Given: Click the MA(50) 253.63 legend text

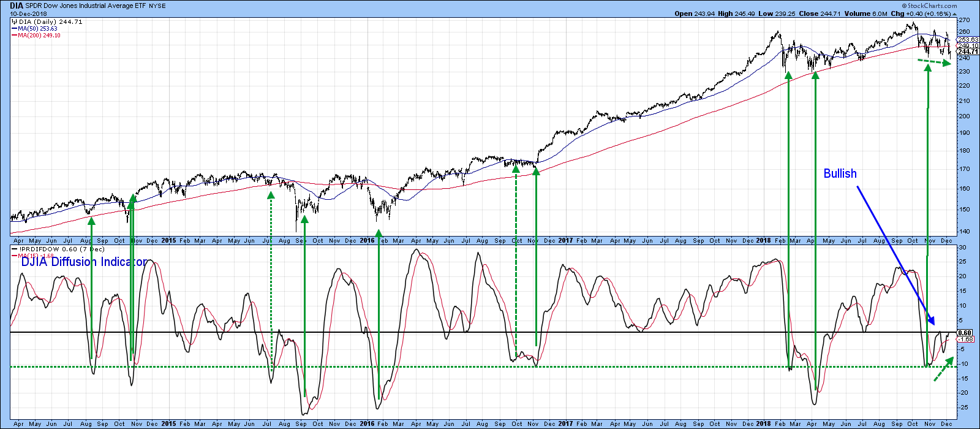Looking at the screenshot, I should tap(37, 29).
